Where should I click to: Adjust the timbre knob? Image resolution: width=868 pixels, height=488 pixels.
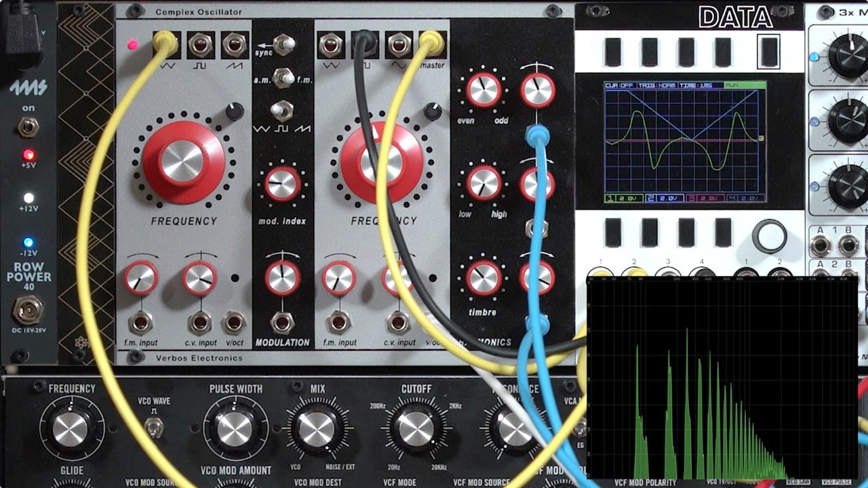pyautogui.click(x=484, y=278)
